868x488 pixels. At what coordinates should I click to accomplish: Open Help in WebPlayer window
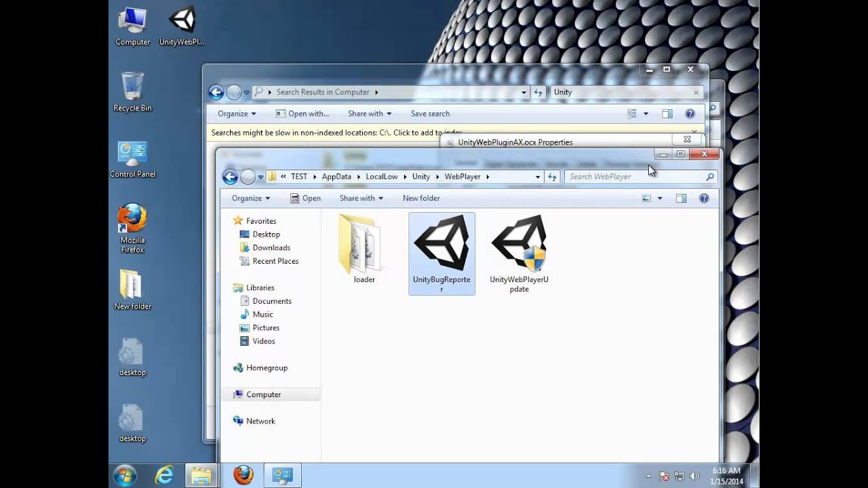(x=704, y=199)
